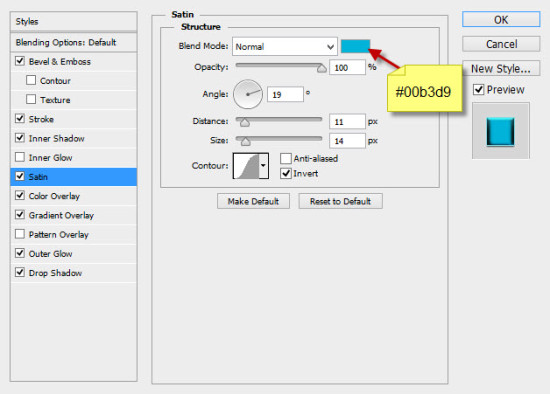
Task: Click the Cancel button
Action: point(501,44)
